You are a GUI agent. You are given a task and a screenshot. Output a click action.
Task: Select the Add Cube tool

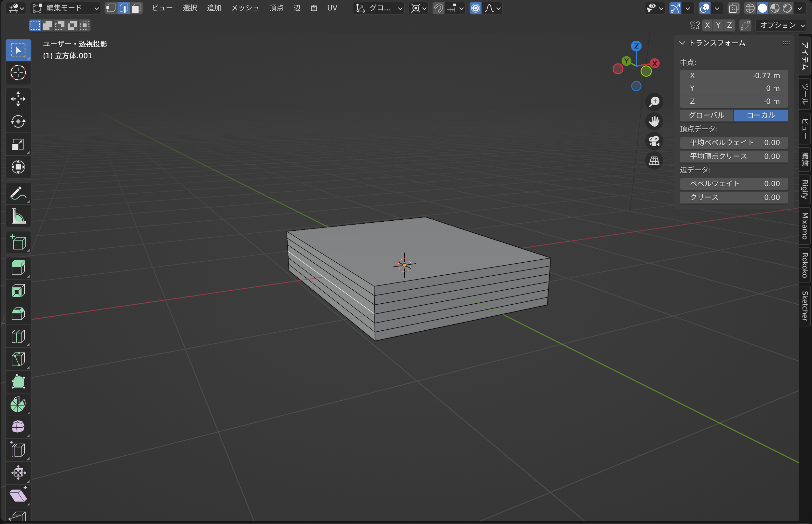click(x=18, y=242)
